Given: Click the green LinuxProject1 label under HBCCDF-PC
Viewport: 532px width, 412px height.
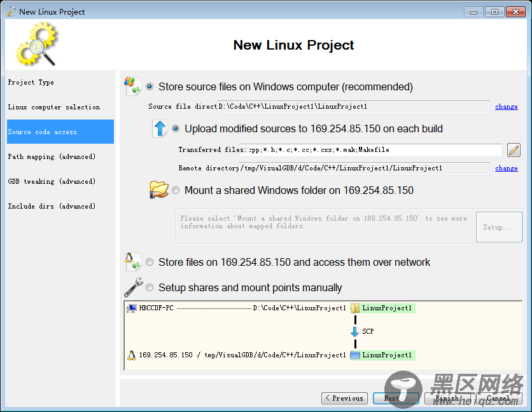Looking at the screenshot, I should [387, 308].
